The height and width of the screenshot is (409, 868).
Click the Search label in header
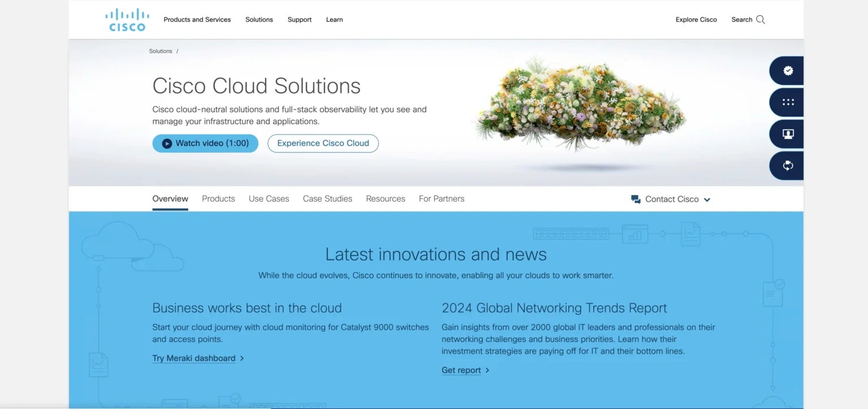pyautogui.click(x=741, y=20)
